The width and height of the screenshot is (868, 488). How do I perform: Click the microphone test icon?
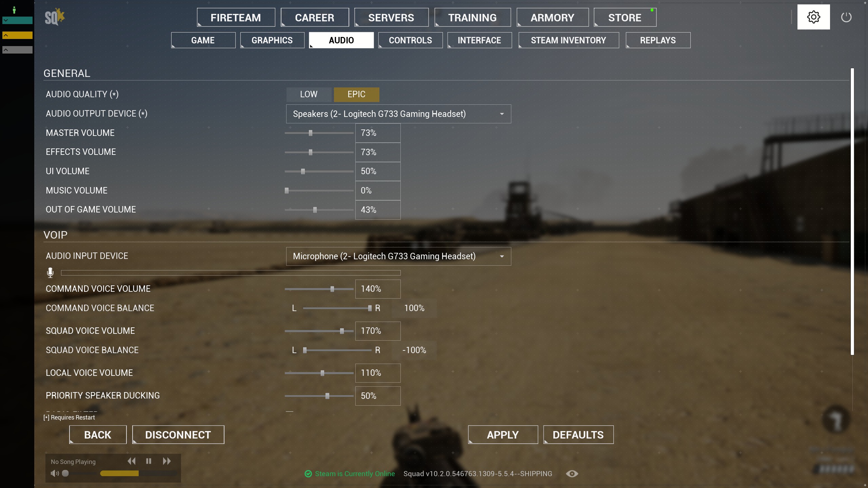[x=50, y=273]
